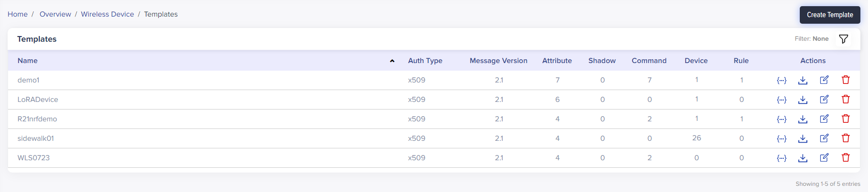This screenshot has height=192, width=868.
Task: Open the demo1 template name
Action: [28, 80]
